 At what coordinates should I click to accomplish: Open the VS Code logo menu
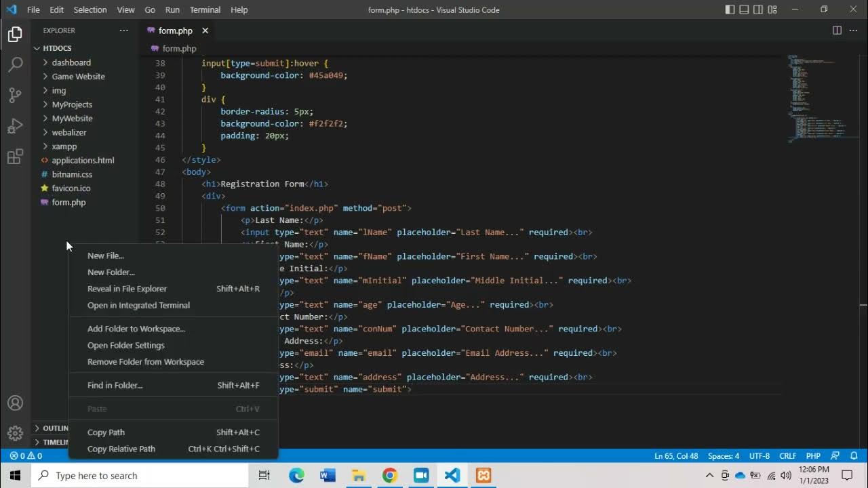[11, 9]
